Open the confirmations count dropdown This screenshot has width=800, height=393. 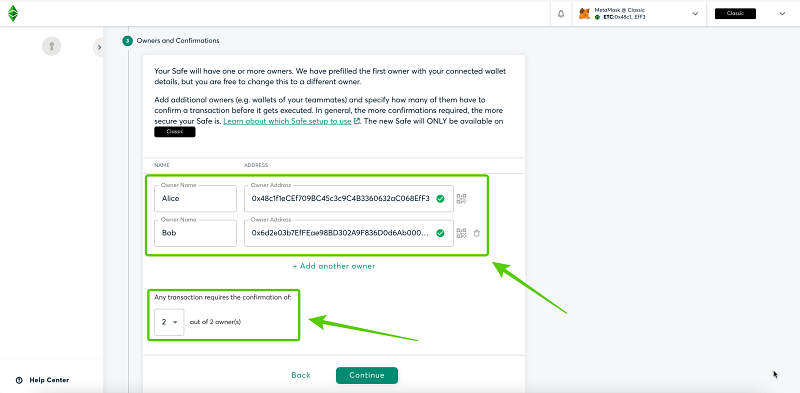pyautogui.click(x=169, y=322)
